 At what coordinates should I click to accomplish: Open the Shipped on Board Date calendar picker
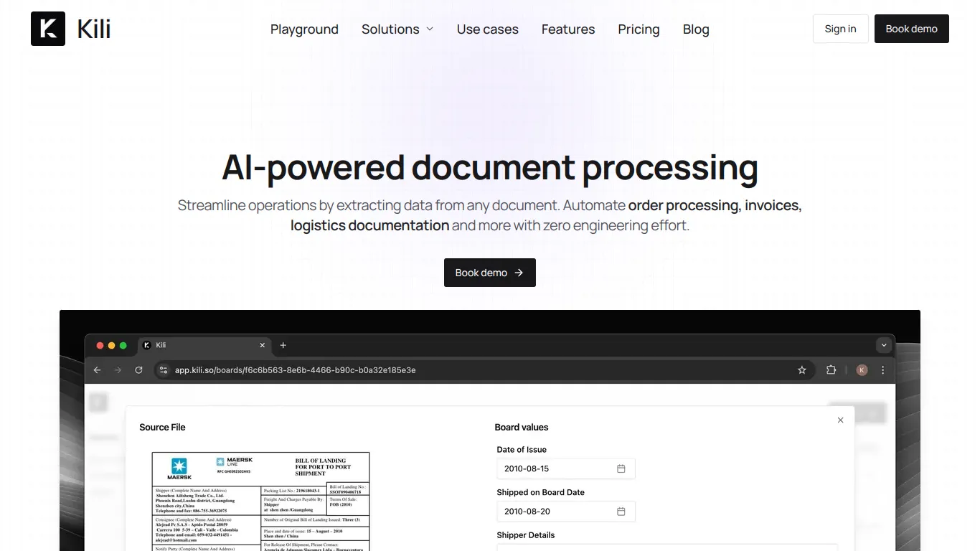click(x=621, y=512)
